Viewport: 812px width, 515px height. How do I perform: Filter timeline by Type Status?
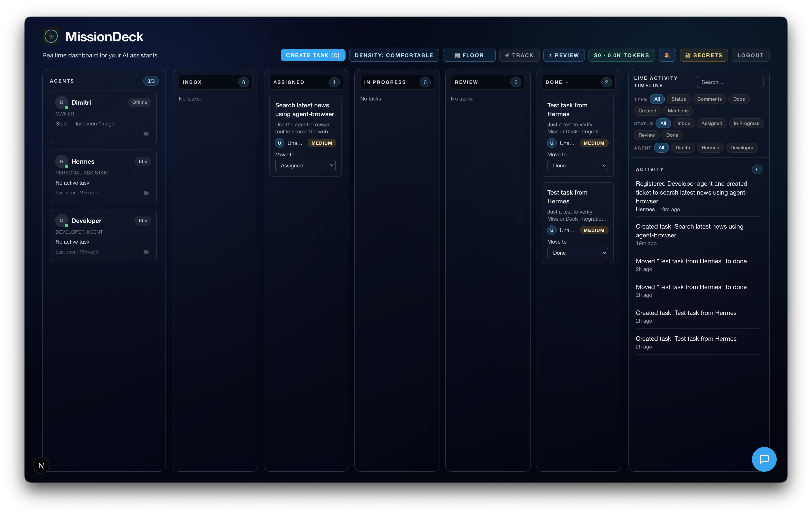[678, 99]
